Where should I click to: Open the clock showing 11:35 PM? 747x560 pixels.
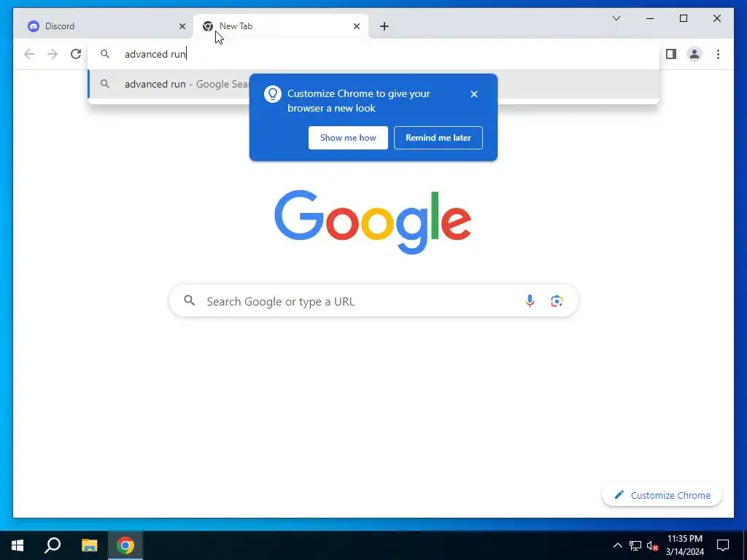click(x=684, y=545)
